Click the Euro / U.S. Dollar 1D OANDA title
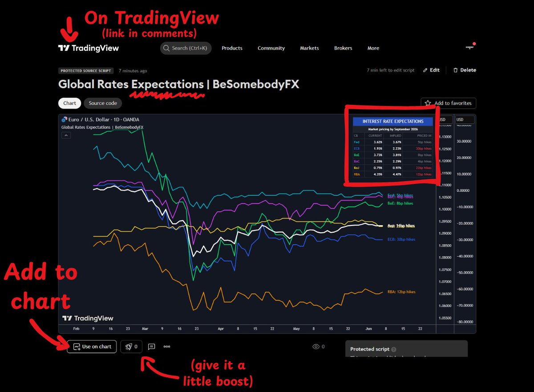The height and width of the screenshot is (392, 534). 103,120
